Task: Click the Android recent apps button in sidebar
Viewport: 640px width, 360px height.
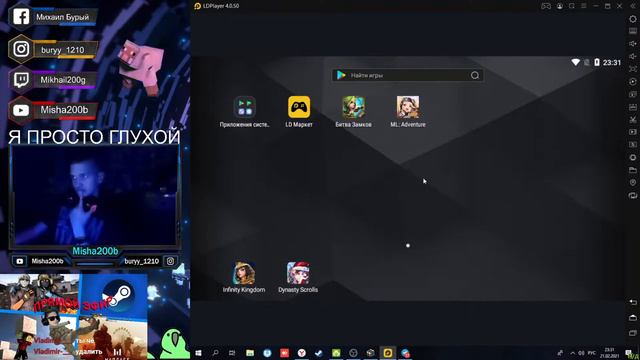Action: click(633, 333)
